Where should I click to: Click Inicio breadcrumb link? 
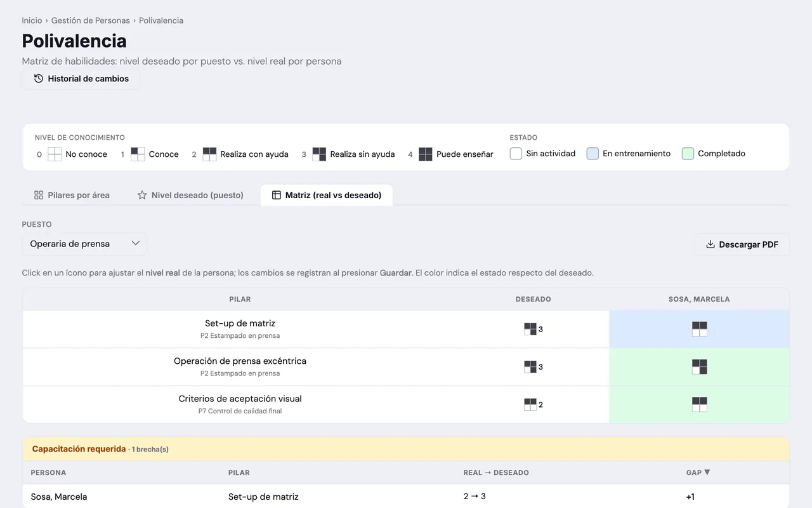[32, 20]
